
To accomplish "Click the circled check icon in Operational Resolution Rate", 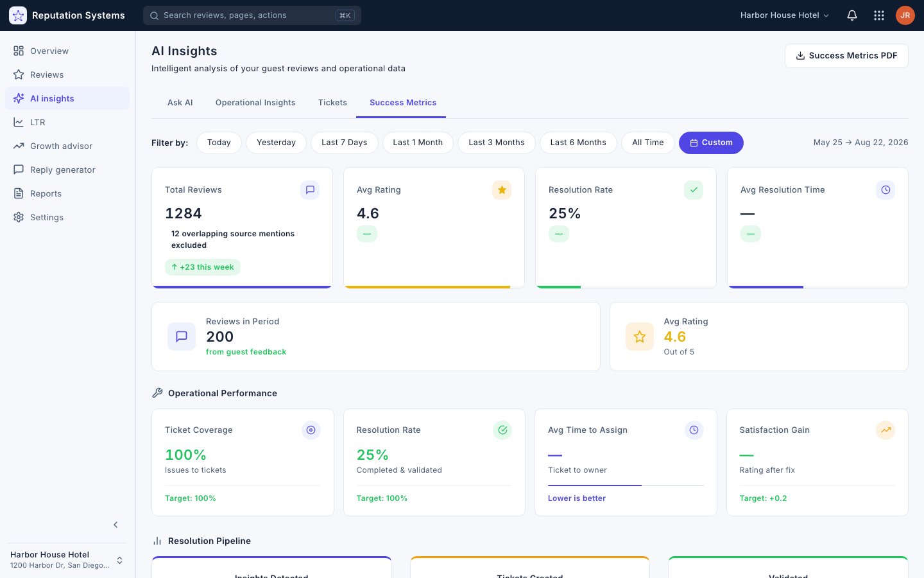I will click(x=502, y=430).
